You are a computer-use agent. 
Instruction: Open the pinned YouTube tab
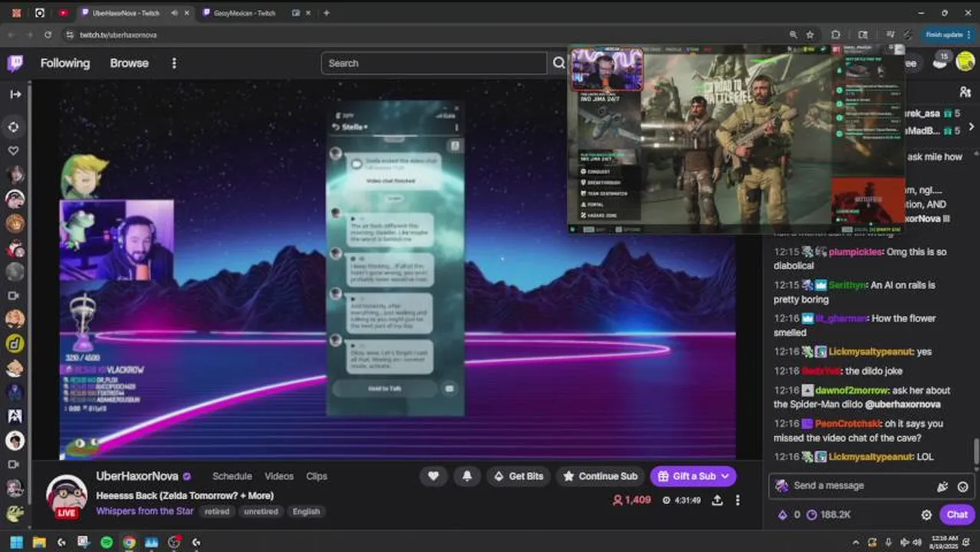[63, 13]
